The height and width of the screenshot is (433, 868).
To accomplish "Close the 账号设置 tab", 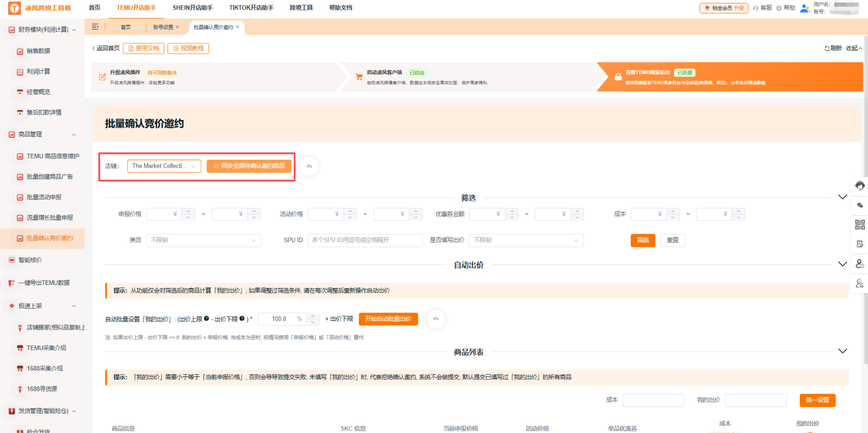I will (x=178, y=27).
